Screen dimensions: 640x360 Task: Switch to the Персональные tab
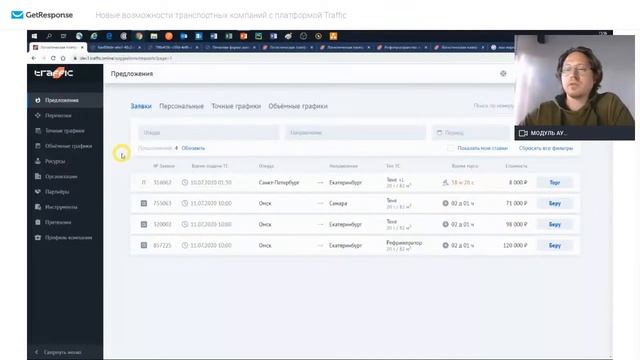point(181,106)
